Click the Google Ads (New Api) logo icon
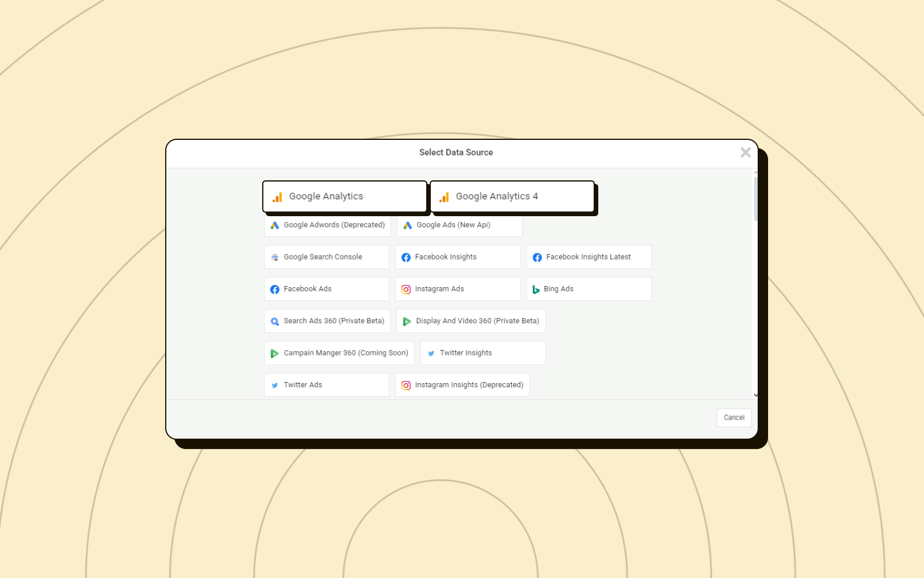924x578 pixels. pyautogui.click(x=408, y=225)
